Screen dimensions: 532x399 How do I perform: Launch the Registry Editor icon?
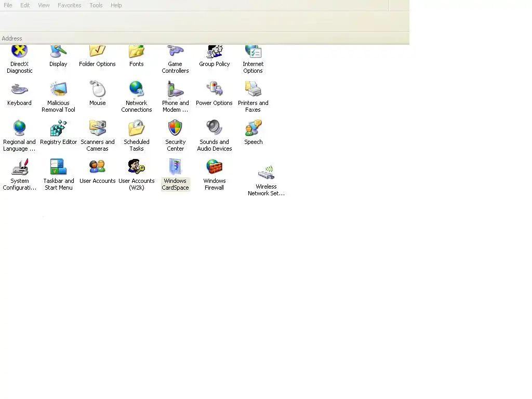pos(58,128)
